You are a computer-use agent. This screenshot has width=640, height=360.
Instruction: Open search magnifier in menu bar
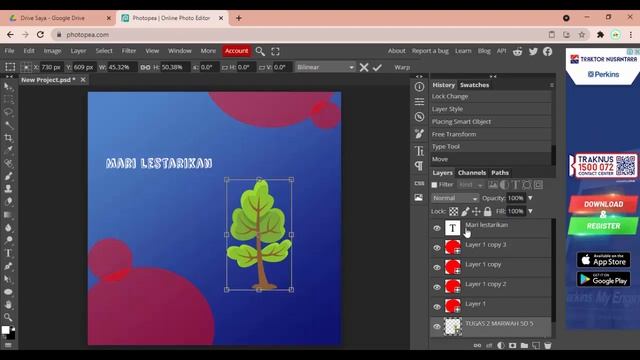[260, 51]
